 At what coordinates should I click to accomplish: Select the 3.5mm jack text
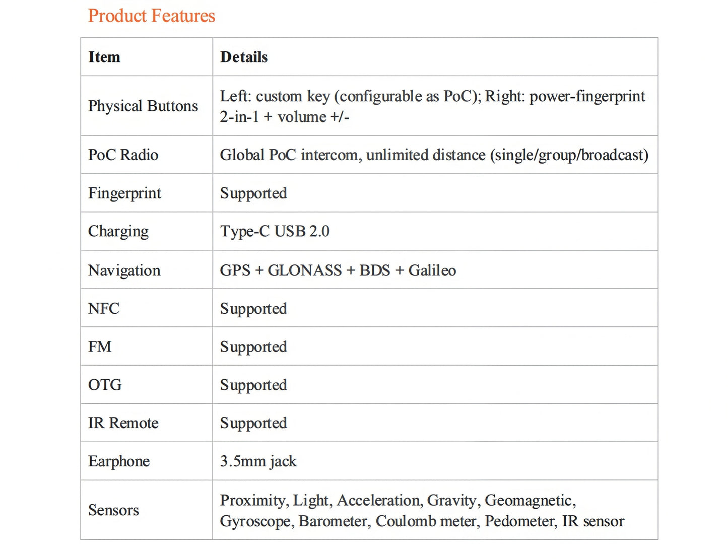click(258, 462)
